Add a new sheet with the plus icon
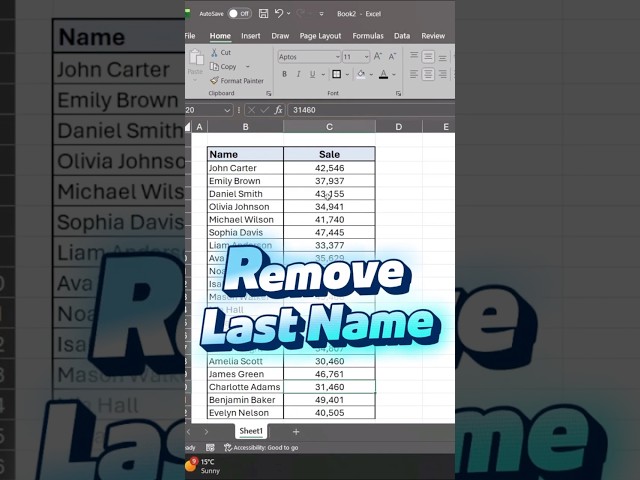 (296, 431)
